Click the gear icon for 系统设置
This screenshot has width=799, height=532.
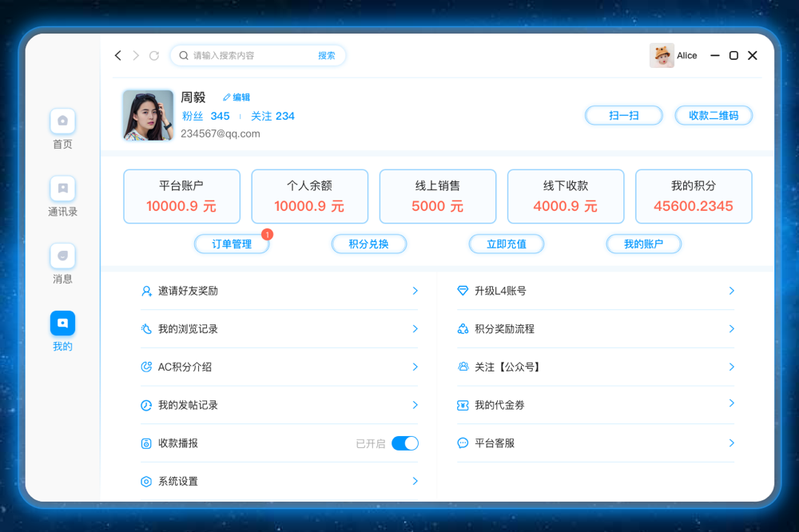(146, 482)
